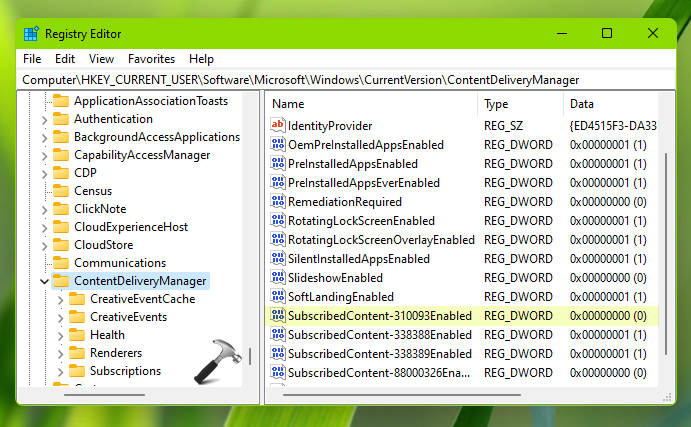This screenshot has width=691, height=427.
Task: Click the CloudStore folder icon
Action: [x=61, y=245]
